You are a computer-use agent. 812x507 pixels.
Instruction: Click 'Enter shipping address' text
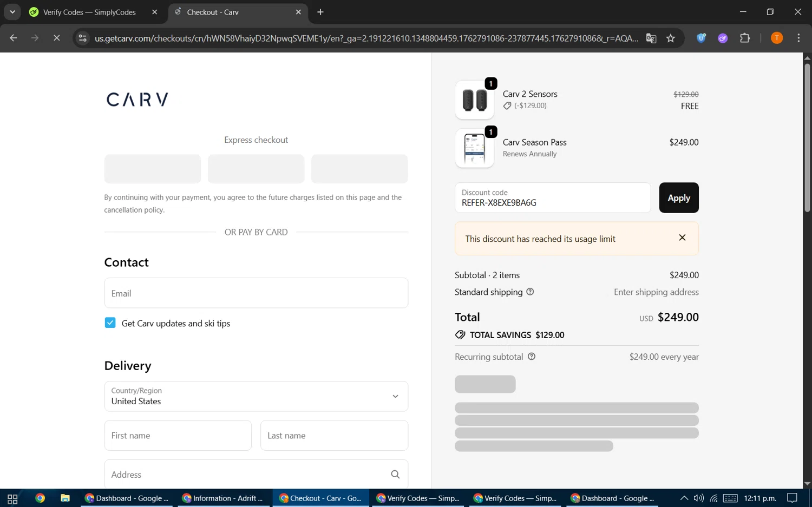click(x=656, y=292)
